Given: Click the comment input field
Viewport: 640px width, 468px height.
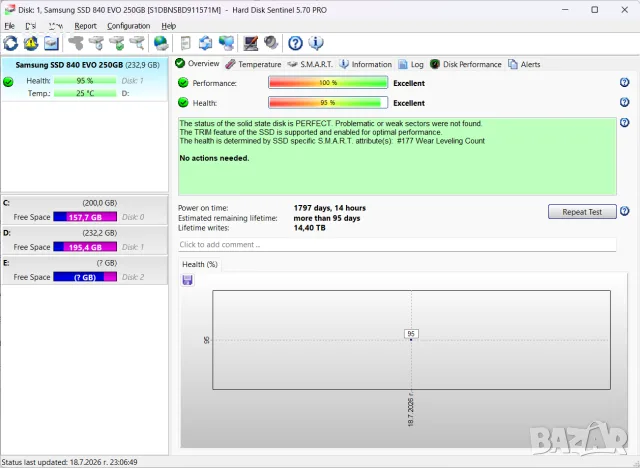Looking at the screenshot, I should tap(397, 245).
